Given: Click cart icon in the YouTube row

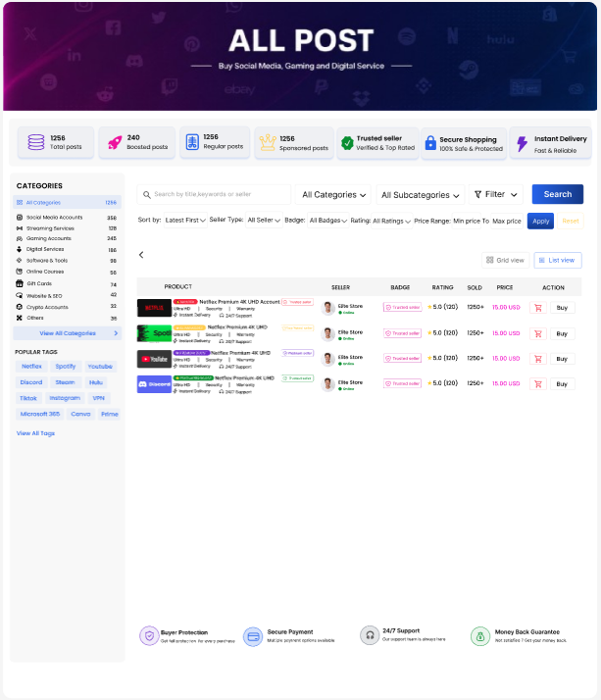Looking at the screenshot, I should tap(538, 359).
